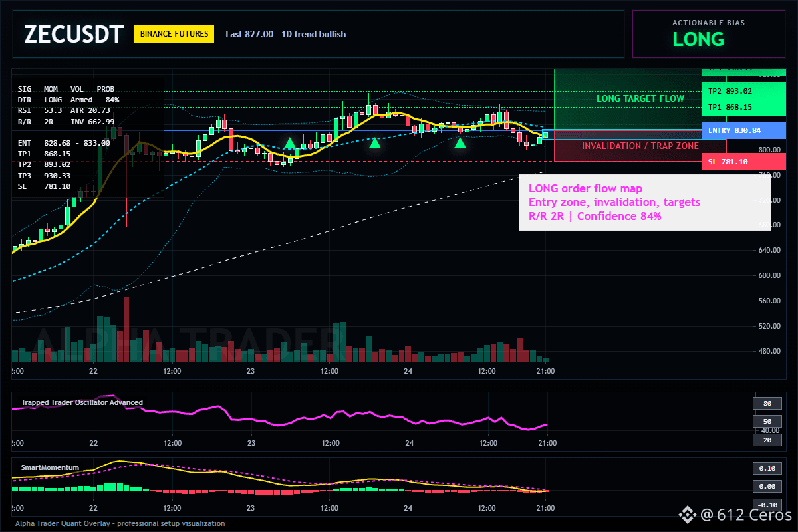
Task: Click the Trapped Trader Oscillator Advanced title
Action: click(x=82, y=402)
